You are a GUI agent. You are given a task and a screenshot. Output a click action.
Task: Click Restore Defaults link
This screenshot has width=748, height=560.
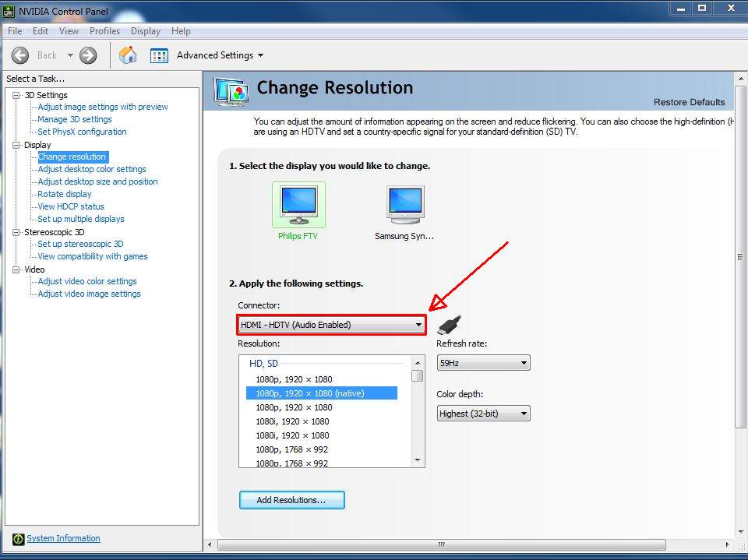click(x=689, y=102)
